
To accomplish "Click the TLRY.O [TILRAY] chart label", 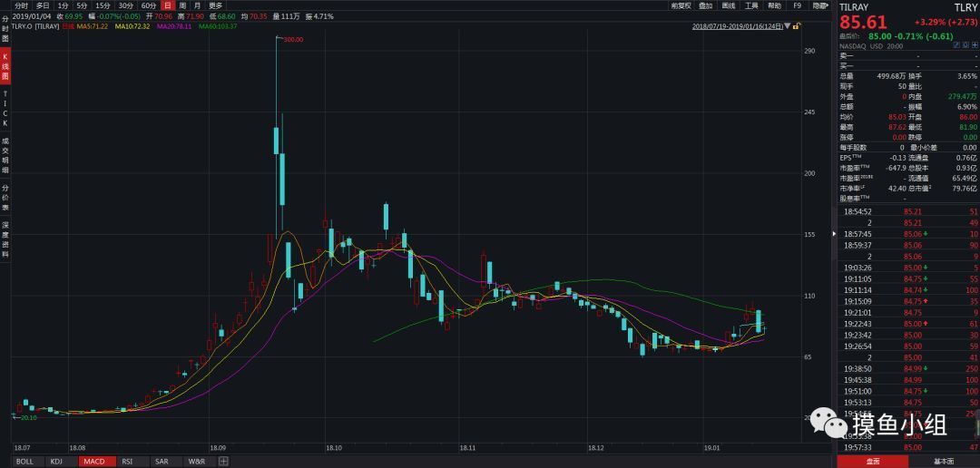I will coord(37,27).
